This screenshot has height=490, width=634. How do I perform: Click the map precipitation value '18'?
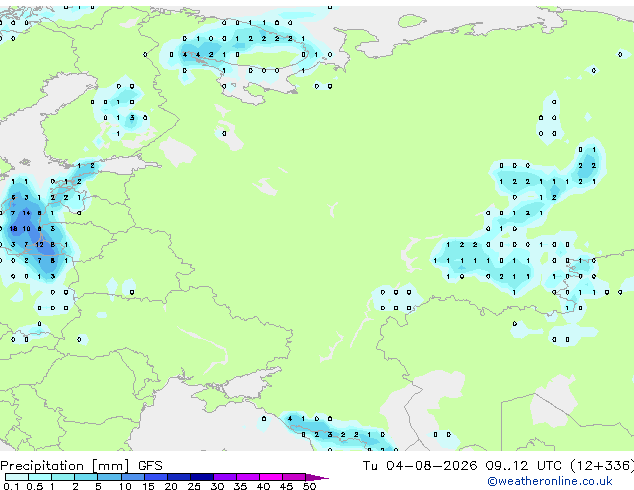coord(13,228)
